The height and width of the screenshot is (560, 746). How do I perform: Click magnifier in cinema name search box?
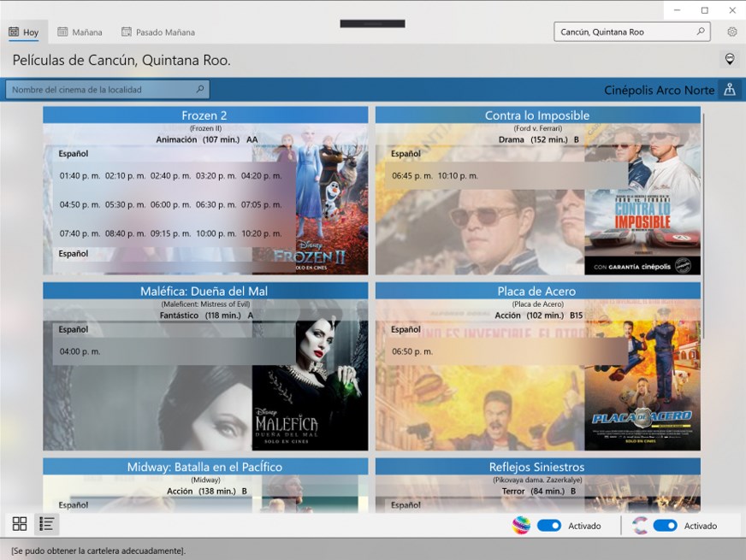[x=200, y=90]
